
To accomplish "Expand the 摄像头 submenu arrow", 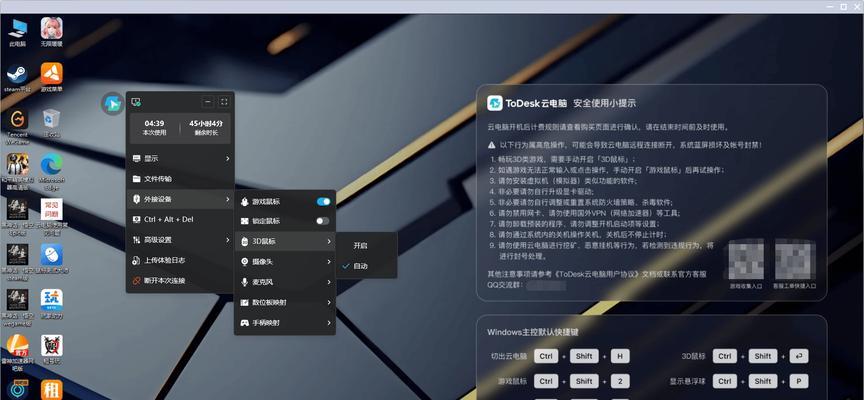I will coord(328,262).
